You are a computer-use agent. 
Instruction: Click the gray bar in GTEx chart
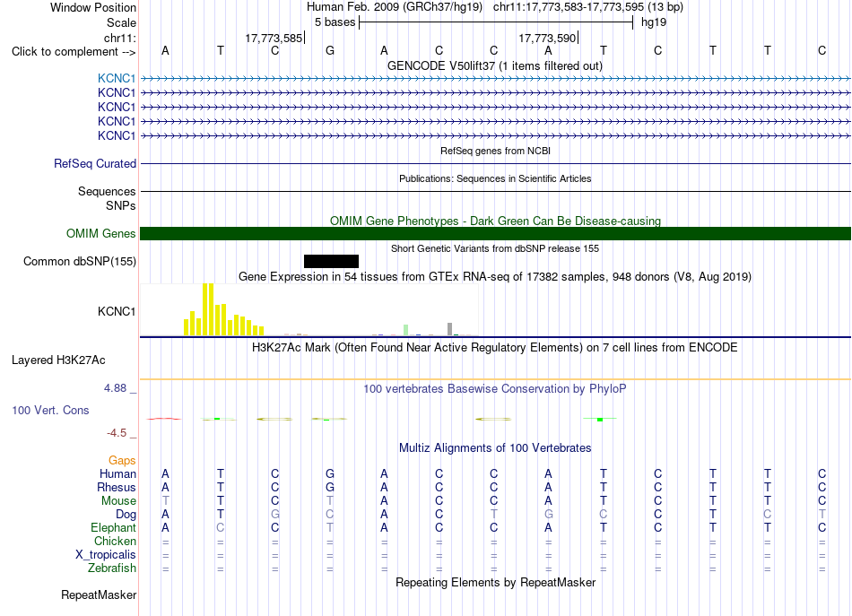(x=450, y=329)
